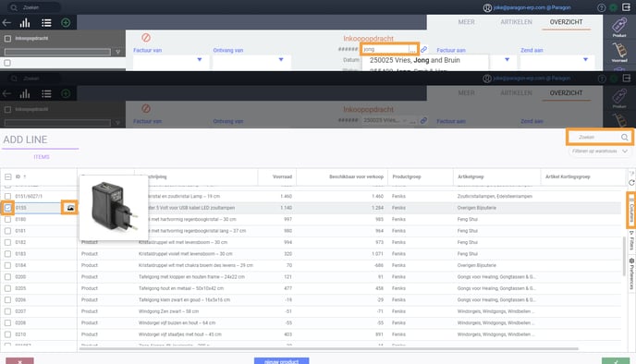Expand the Ontvang van dropdown
The height and width of the screenshot is (364, 636).
click(281, 59)
